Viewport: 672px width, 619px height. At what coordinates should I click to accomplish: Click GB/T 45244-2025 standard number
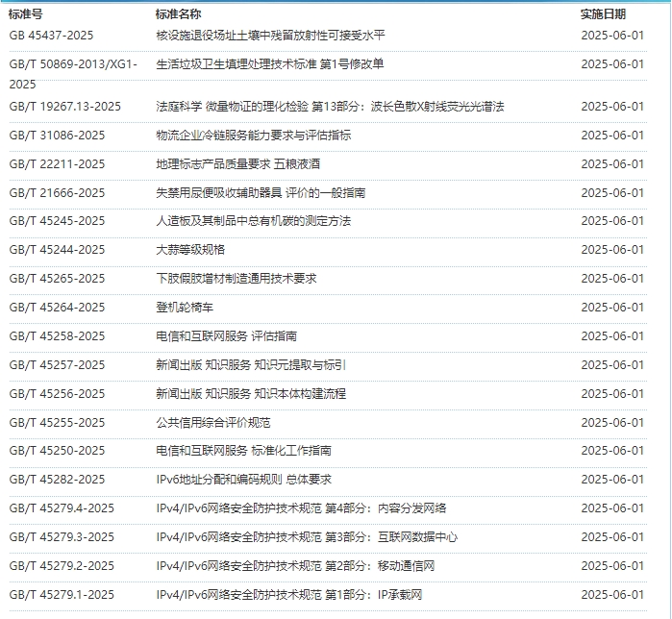[x=57, y=249]
